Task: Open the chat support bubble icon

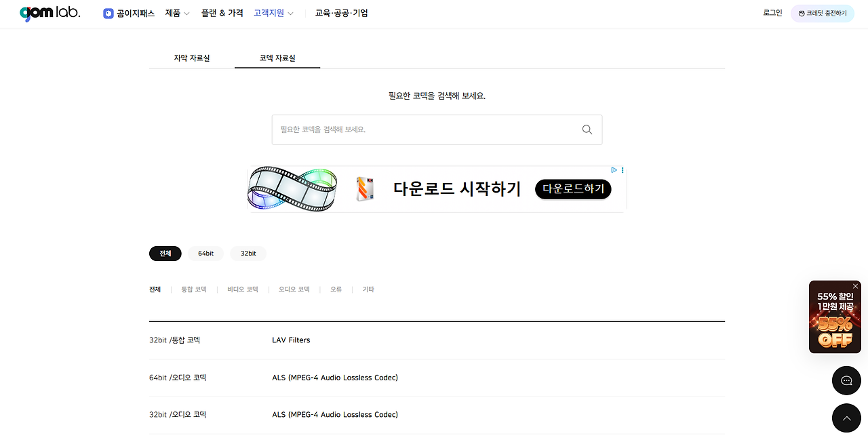Action: click(x=846, y=380)
